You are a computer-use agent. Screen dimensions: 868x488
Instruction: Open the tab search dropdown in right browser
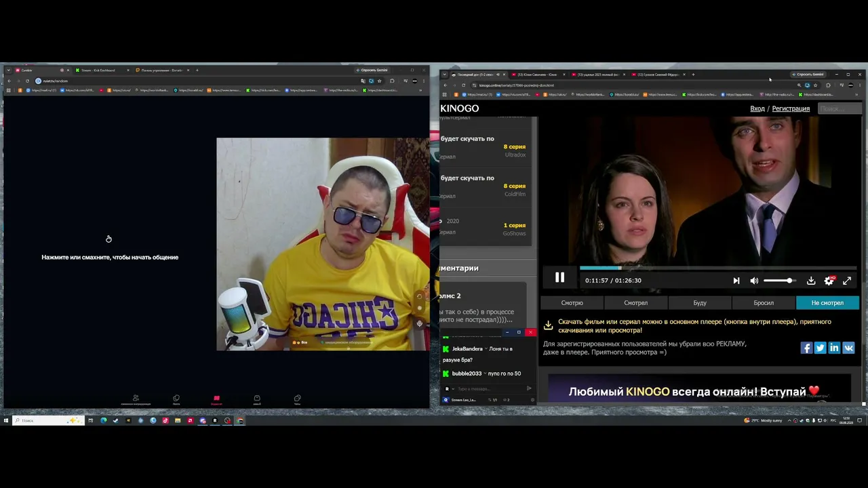pos(445,75)
